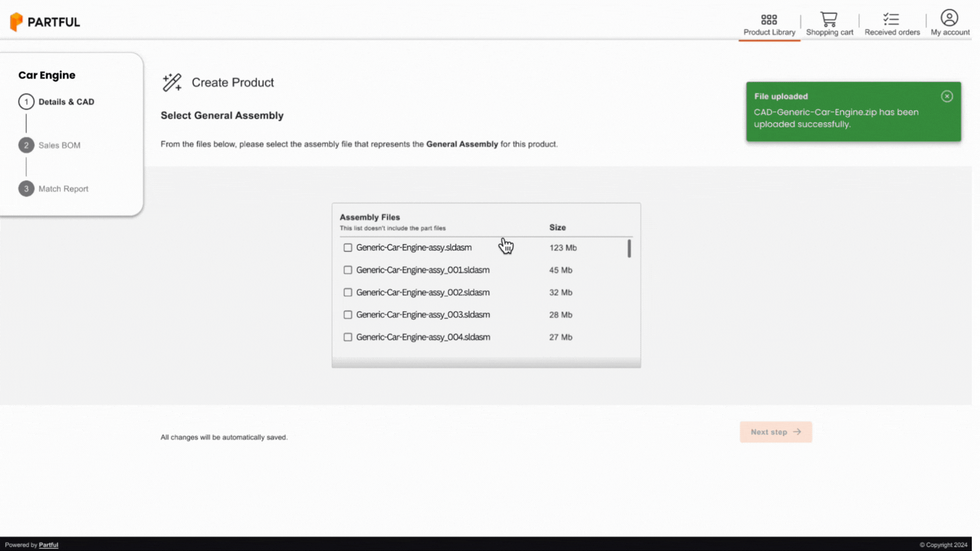The height and width of the screenshot is (551, 980).
Task: Select Generic-Car-Engine-assy_004.sldasm checkbox
Action: [347, 336]
